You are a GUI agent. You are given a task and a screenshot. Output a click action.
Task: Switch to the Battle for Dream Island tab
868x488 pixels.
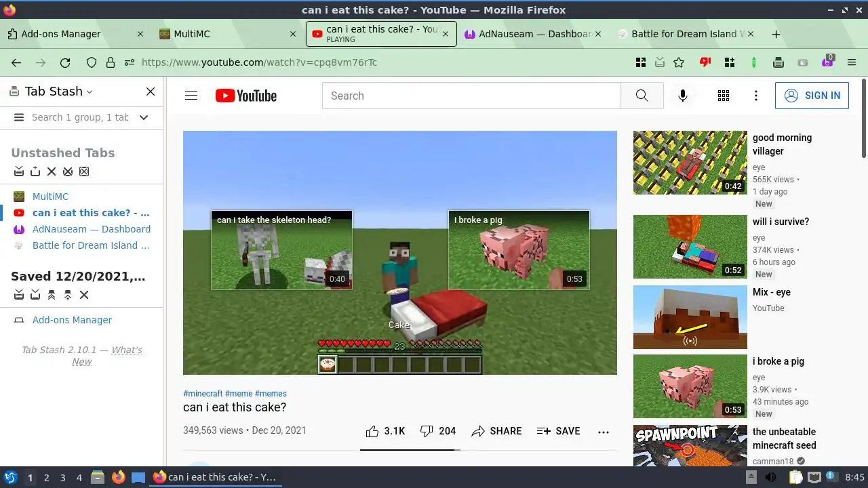(x=685, y=34)
